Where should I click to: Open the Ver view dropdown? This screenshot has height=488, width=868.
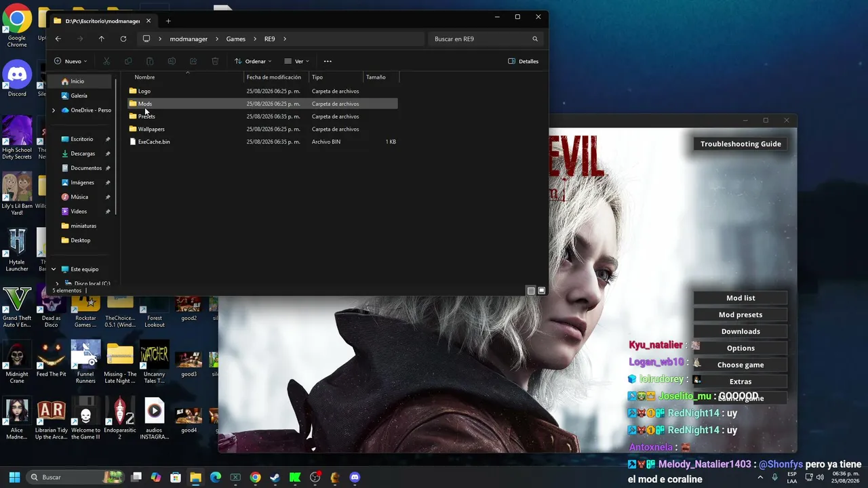(297, 61)
